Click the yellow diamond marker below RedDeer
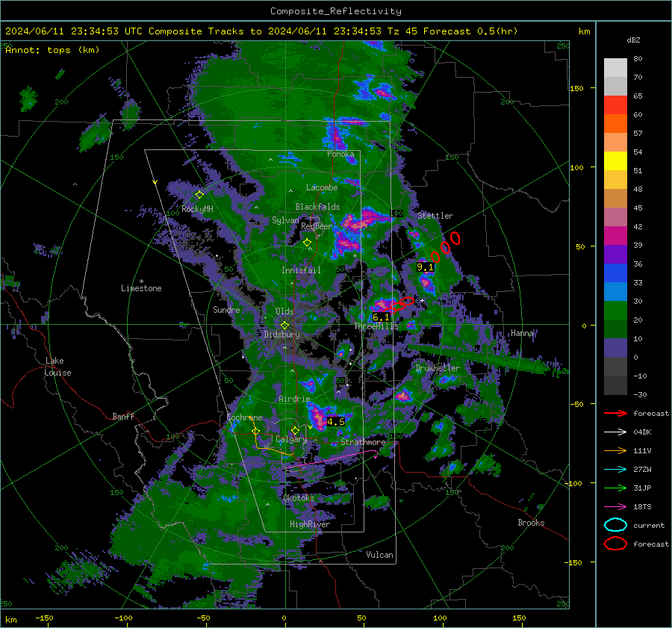The image size is (672, 628). 307,243
